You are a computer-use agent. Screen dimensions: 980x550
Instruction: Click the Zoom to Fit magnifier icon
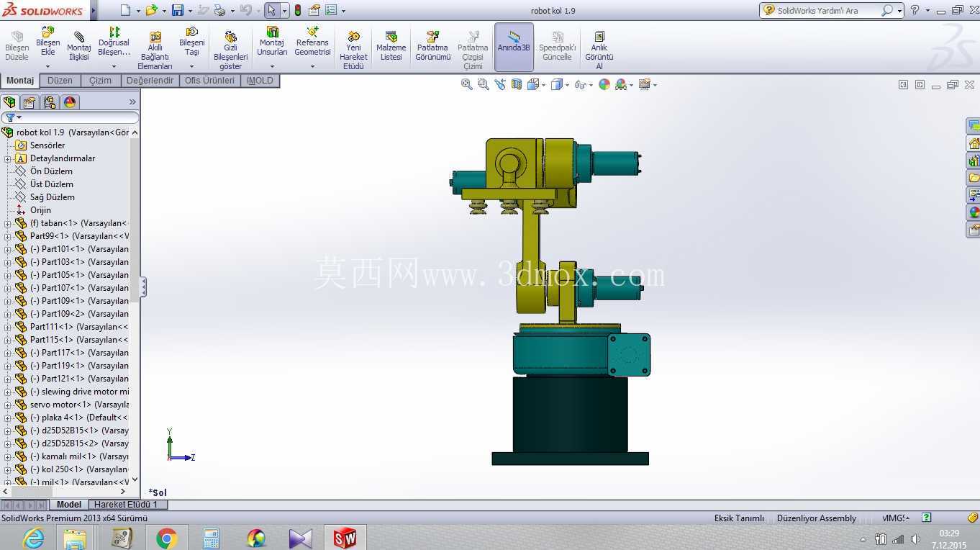(467, 84)
